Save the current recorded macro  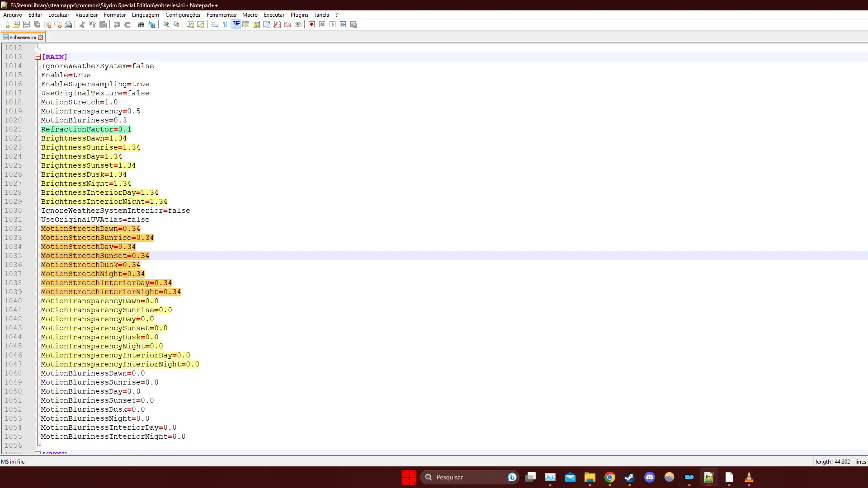(x=354, y=24)
